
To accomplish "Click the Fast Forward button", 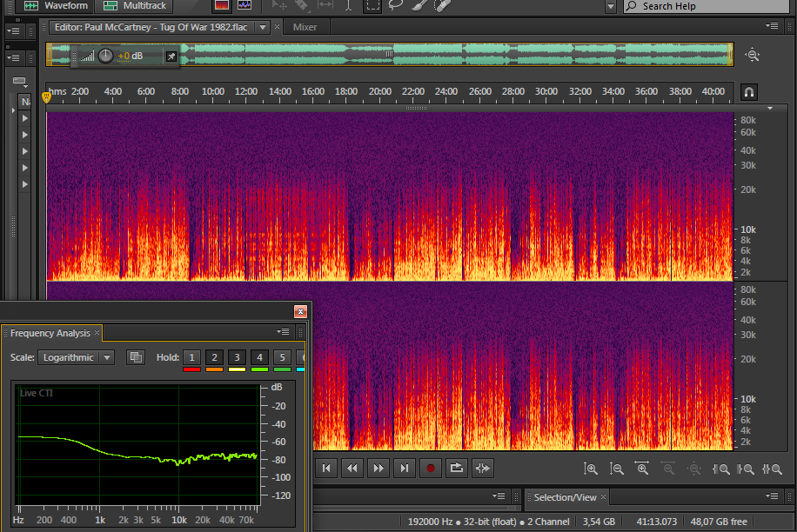I will [x=378, y=468].
